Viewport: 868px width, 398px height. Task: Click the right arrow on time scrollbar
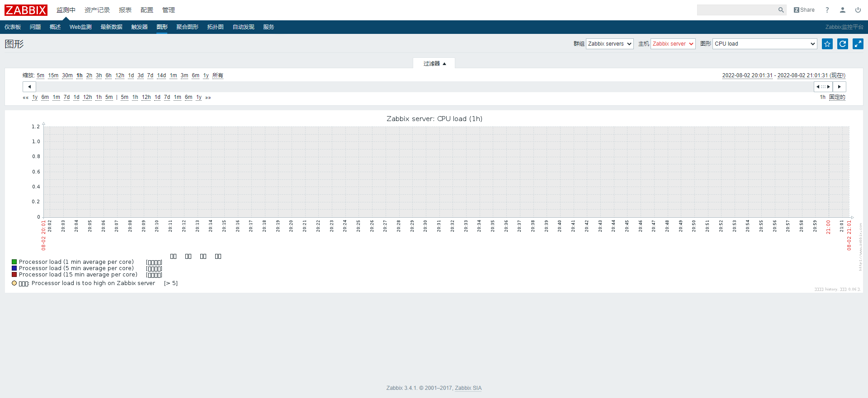tap(840, 87)
